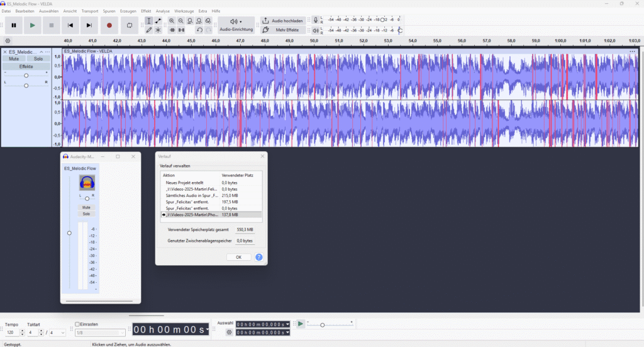Open the Werkzeuge menu
Image resolution: width=644 pixels, height=347 pixels.
point(184,11)
